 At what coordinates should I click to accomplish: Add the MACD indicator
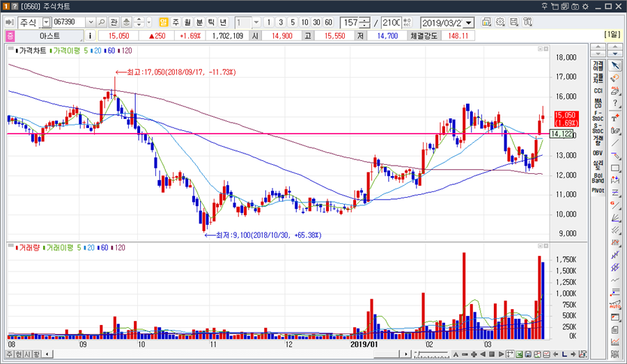click(x=598, y=103)
